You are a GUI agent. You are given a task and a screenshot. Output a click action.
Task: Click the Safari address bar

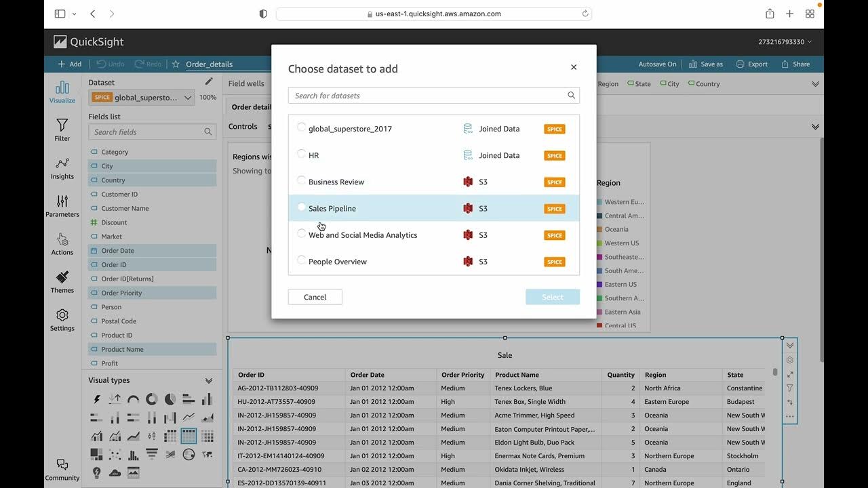(434, 14)
